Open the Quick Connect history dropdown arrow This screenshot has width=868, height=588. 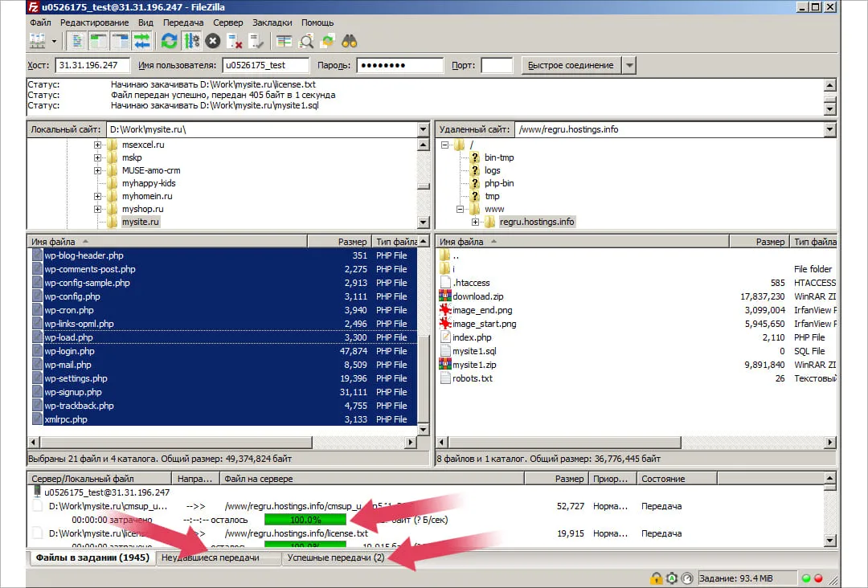click(629, 65)
